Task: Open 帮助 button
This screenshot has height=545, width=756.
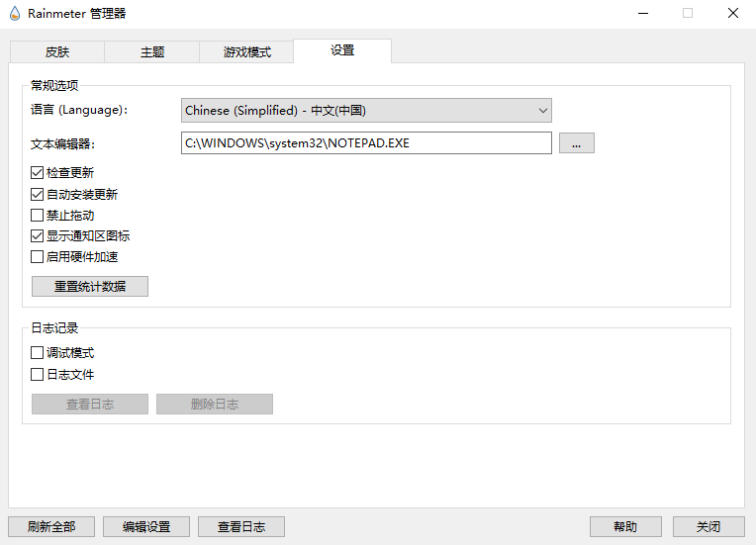Action: (x=625, y=526)
